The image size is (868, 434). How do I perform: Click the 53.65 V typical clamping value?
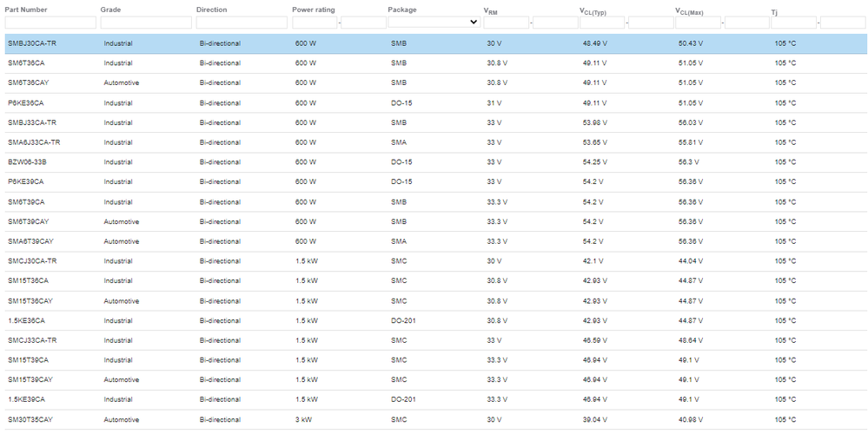[594, 142]
